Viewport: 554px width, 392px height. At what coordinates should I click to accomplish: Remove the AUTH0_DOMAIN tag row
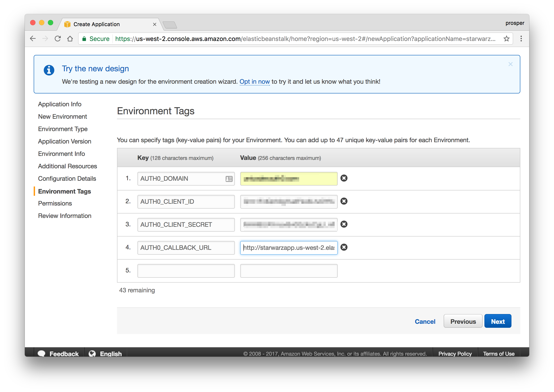344,178
